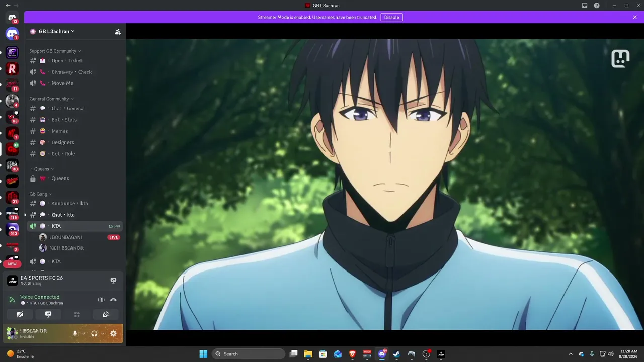Click the Windows taskbar Search box
Viewport: 644px width, 362px height.
pos(249,354)
